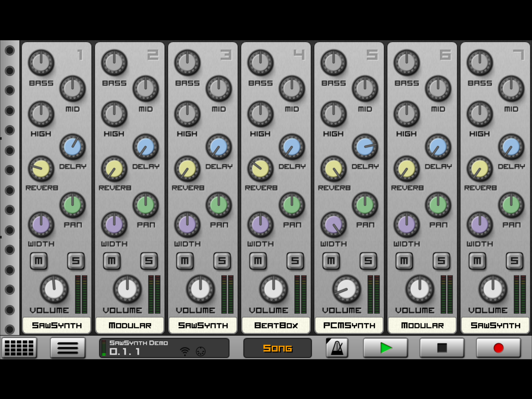Image resolution: width=532 pixels, height=399 pixels.
Task: Select the Modular label on channel 2
Action: tap(130, 325)
